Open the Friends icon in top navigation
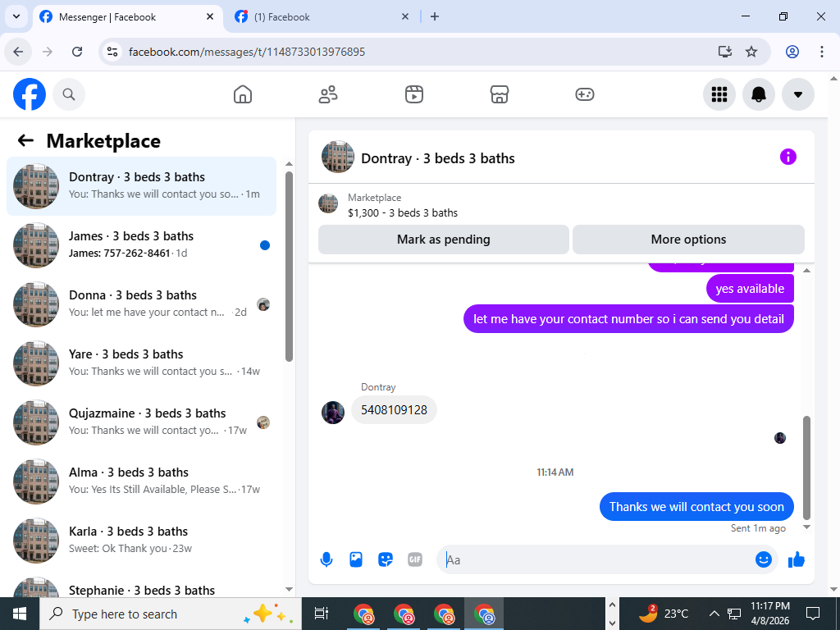The image size is (840, 630). [x=328, y=94]
